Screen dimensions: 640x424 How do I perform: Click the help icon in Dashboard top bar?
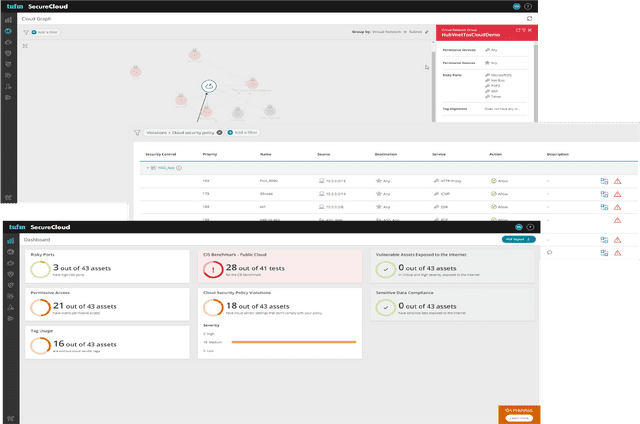531,227
